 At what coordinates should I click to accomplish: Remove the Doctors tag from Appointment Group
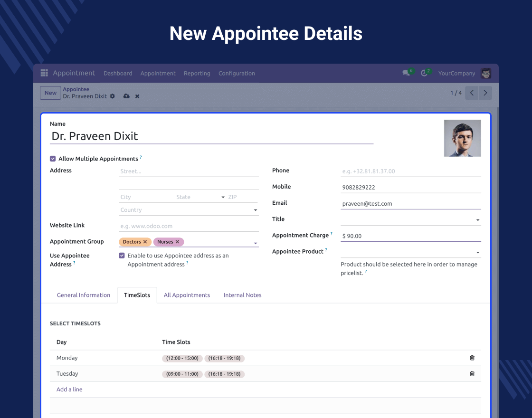coord(145,242)
